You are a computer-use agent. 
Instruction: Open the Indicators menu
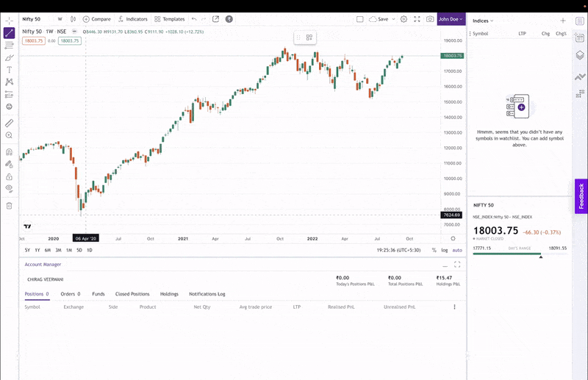tap(133, 19)
